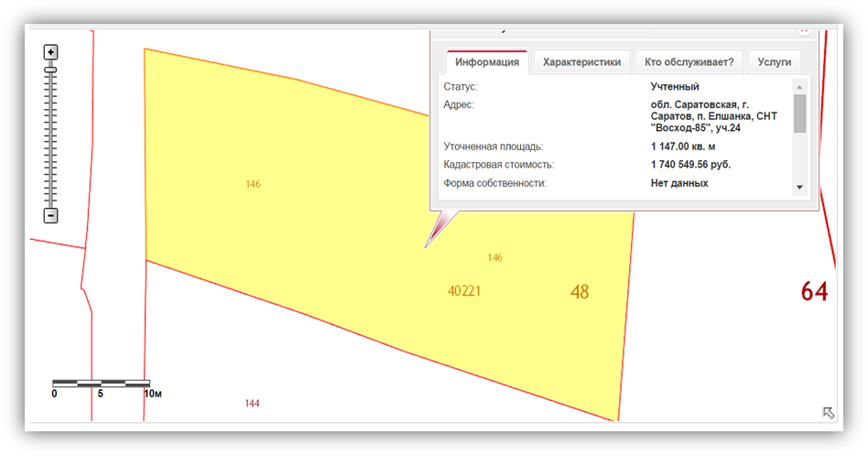Viewport: 868px width, 456px height.
Task: Click the popup scrollbar down arrow
Action: [799, 188]
